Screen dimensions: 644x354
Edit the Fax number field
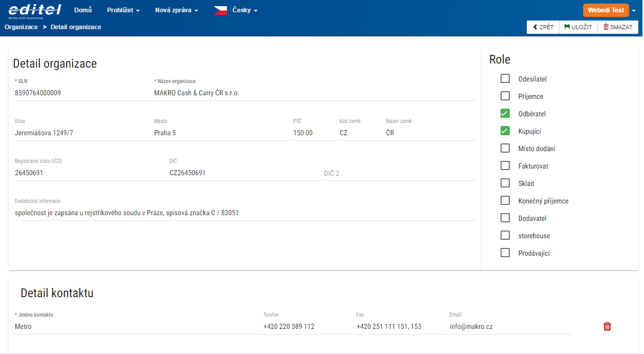click(401, 327)
